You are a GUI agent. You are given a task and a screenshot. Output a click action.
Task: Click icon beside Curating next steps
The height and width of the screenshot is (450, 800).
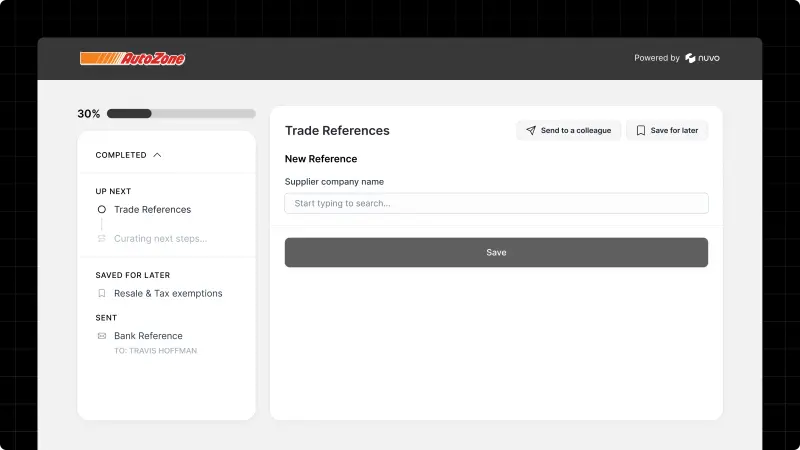pyautogui.click(x=102, y=238)
